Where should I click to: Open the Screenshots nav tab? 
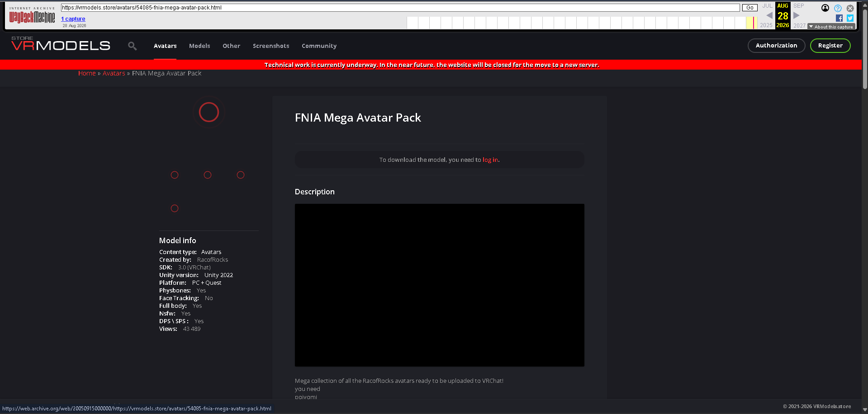pyautogui.click(x=271, y=46)
